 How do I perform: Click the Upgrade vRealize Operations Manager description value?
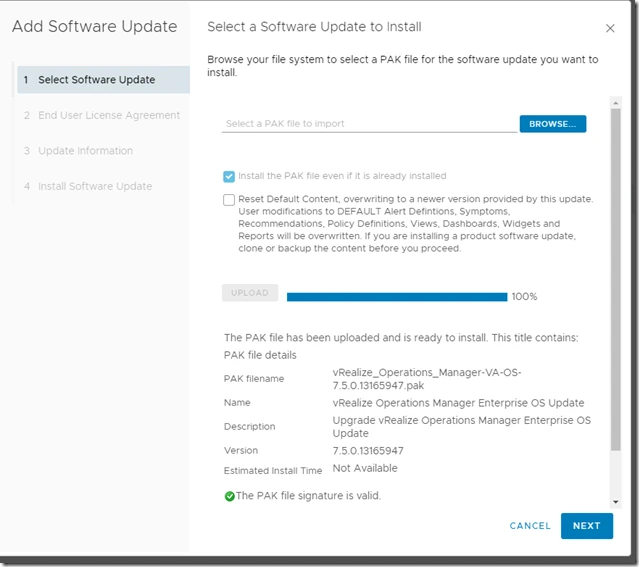coord(461,427)
